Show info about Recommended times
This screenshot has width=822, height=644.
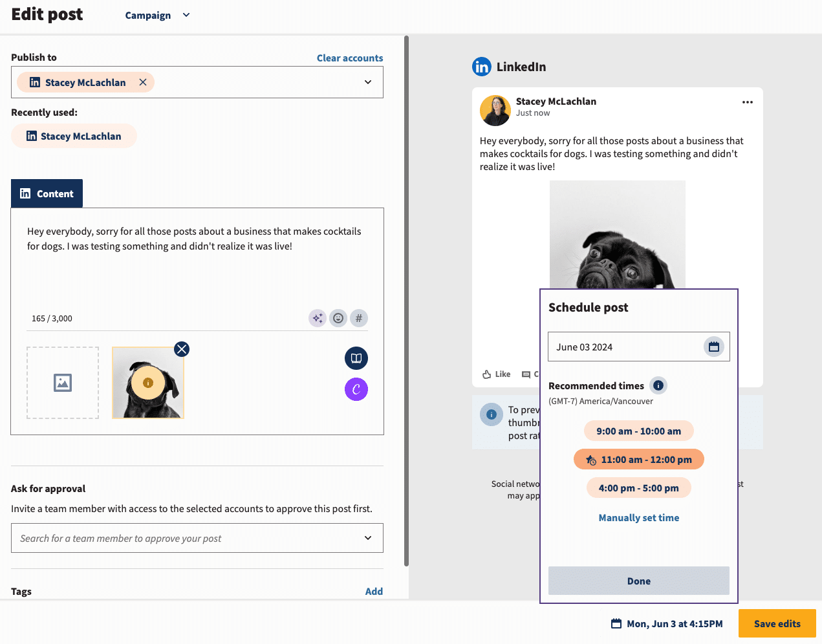pos(658,385)
